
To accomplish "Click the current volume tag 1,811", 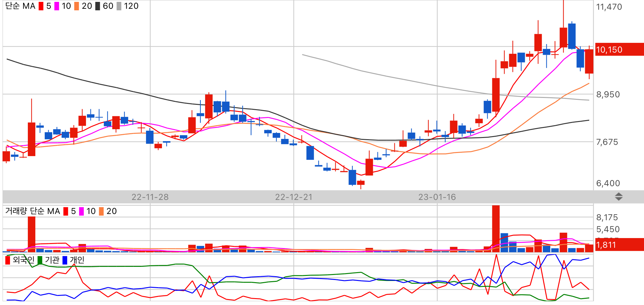I will (x=619, y=245).
